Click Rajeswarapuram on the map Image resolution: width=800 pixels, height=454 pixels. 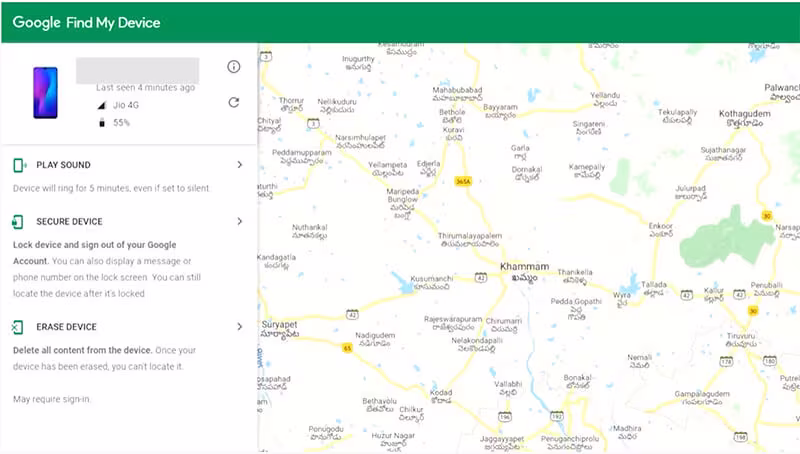pyautogui.click(x=453, y=323)
